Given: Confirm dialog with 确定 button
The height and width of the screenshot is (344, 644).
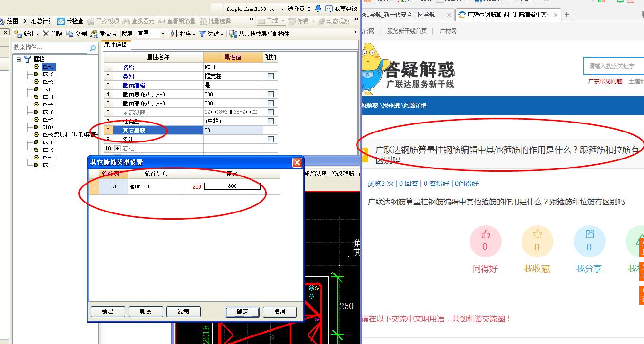Looking at the screenshot, I should (242, 312).
